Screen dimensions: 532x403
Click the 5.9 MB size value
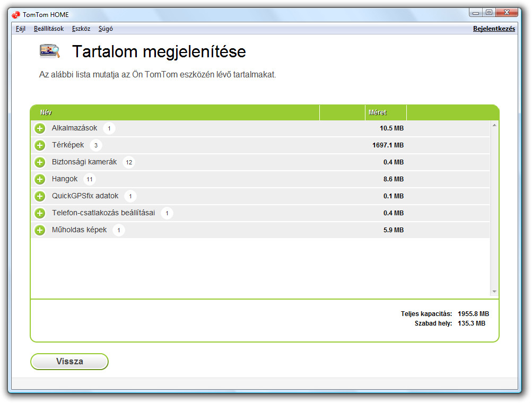pos(394,230)
